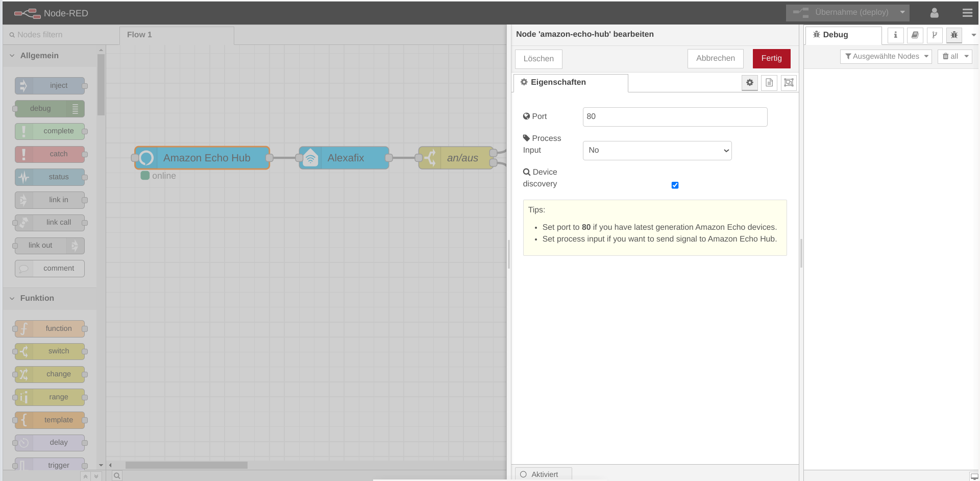980x481 pixels.
Task: Click the Übernahme (deploy) button
Action: [x=841, y=13]
